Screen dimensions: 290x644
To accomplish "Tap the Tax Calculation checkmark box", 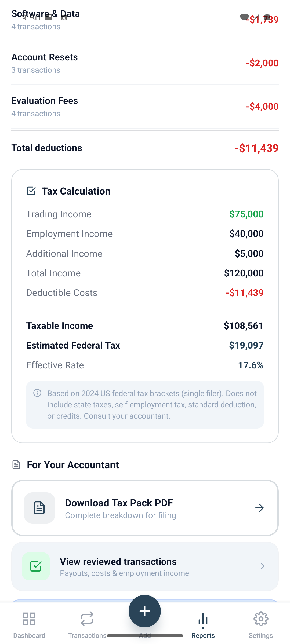I will (x=31, y=191).
